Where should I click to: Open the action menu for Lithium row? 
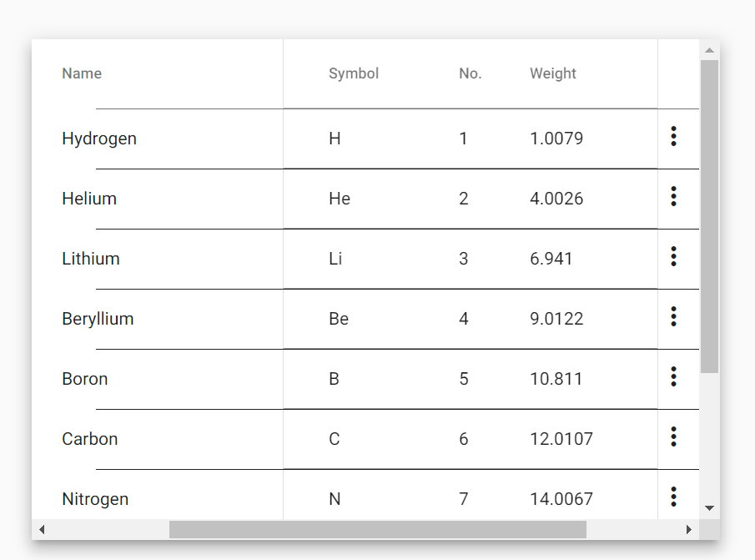click(x=673, y=258)
